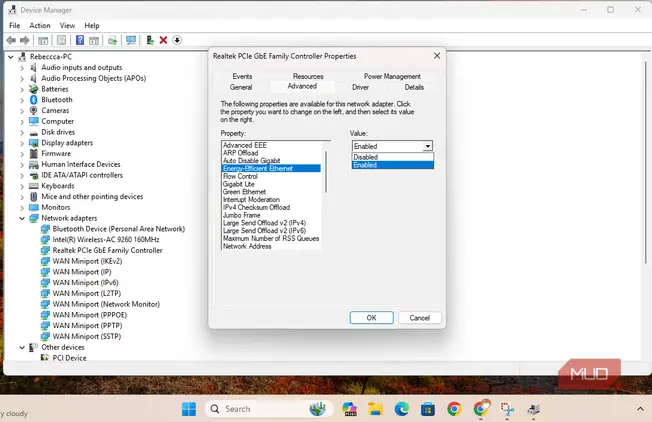This screenshot has width=652, height=422.
Task: Select Disabled in the Value list
Action: [393, 157]
